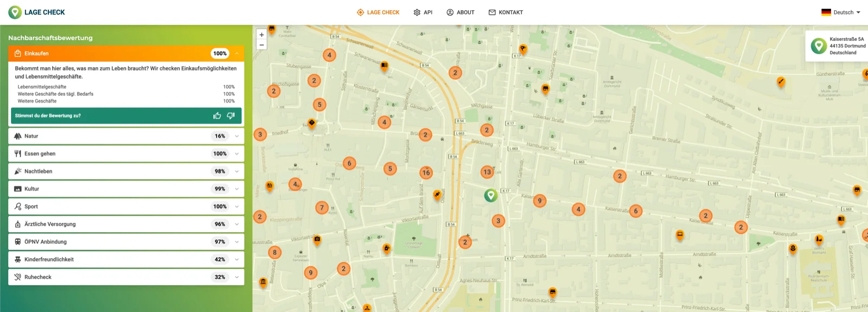
Task: Click the Kultur 99% badge
Action: 220,189
